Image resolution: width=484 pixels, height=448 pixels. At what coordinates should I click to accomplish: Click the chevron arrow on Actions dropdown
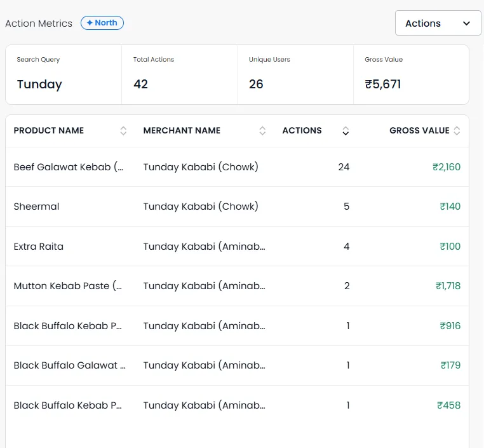click(x=466, y=24)
